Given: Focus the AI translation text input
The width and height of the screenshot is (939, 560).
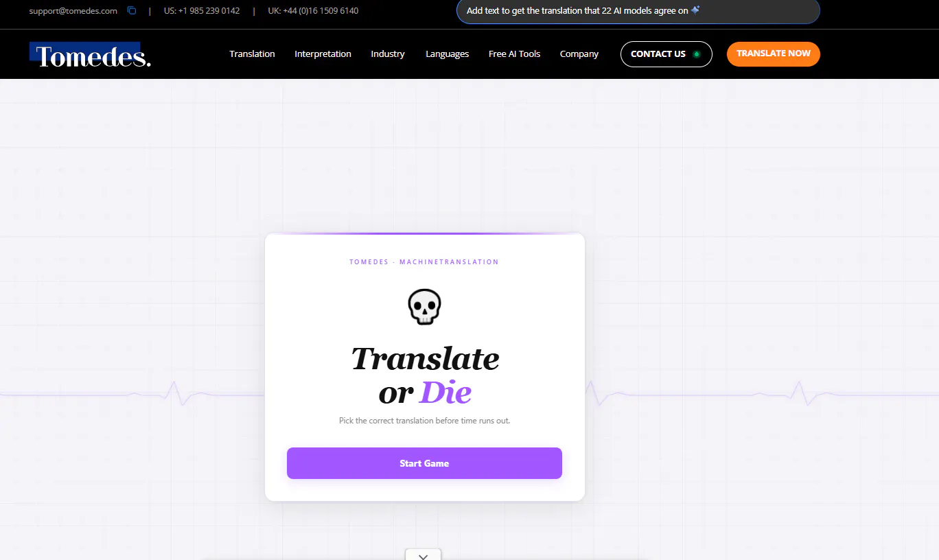Looking at the screenshot, I should [638, 11].
